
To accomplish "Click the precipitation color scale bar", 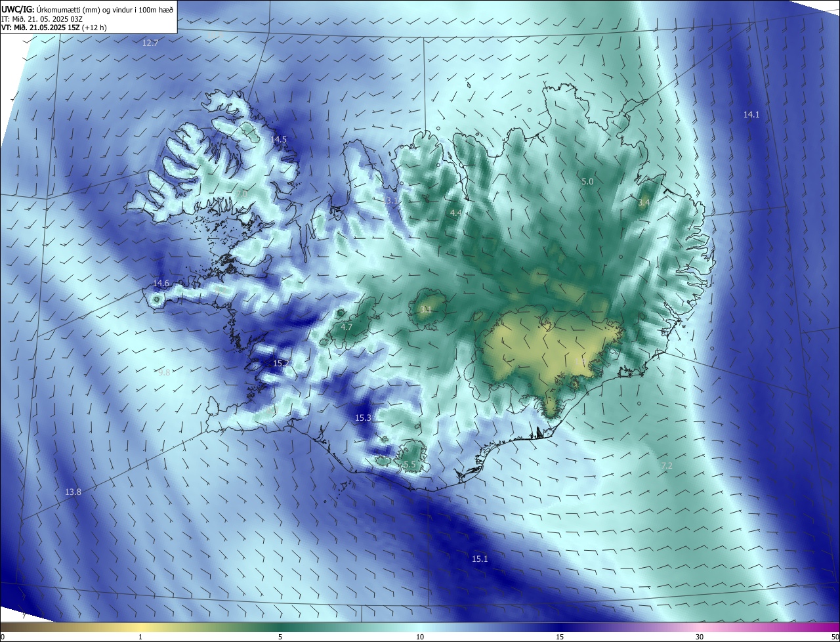I will pos(420,627).
